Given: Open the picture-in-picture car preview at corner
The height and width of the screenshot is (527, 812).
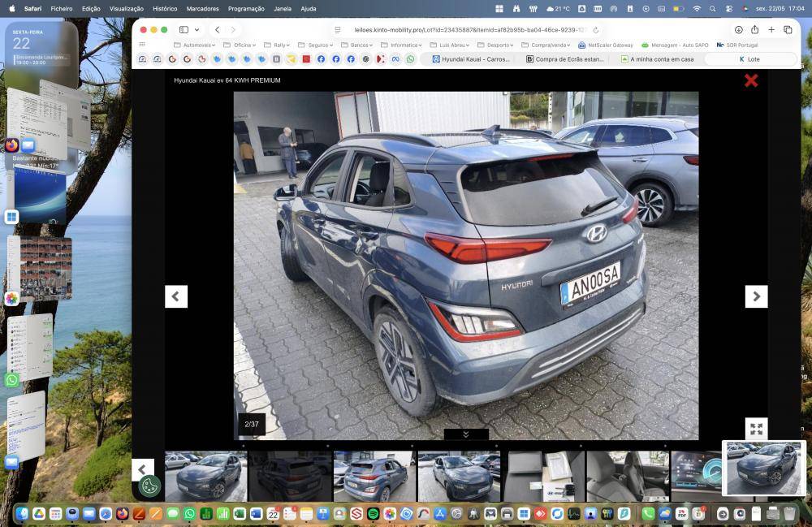Looking at the screenshot, I should 764,469.
